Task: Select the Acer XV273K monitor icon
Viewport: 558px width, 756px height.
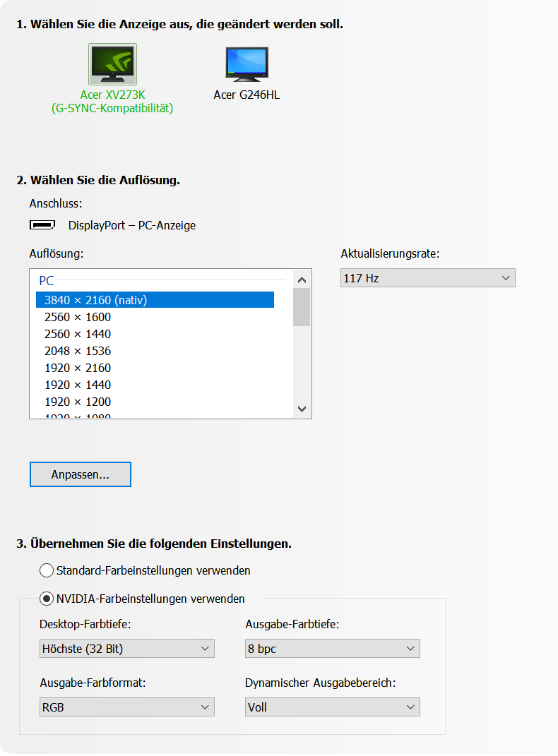Action: 112,64
